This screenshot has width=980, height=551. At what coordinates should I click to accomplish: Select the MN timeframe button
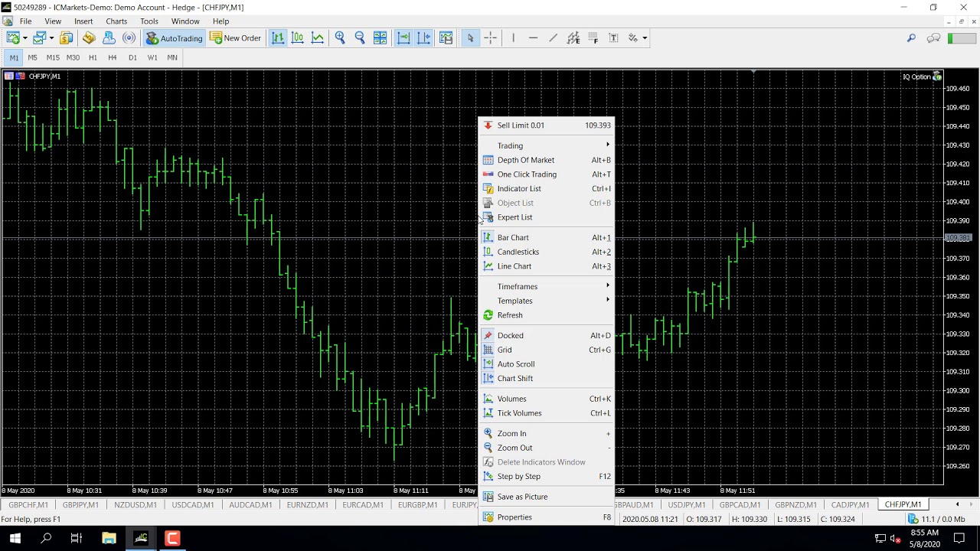click(172, 57)
